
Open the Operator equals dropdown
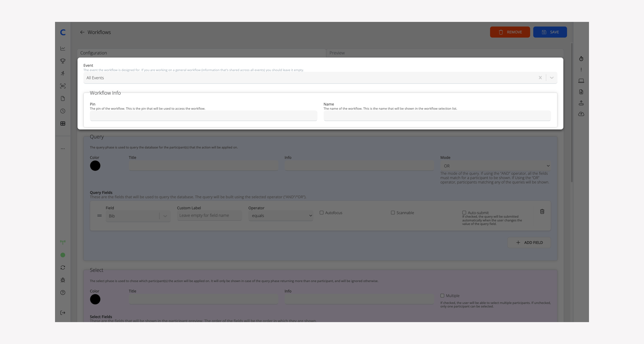coord(281,215)
